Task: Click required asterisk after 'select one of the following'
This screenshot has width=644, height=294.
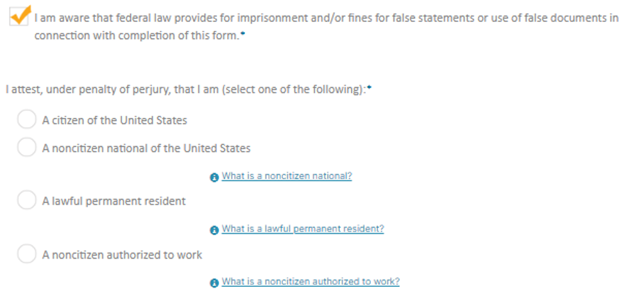Action: (x=370, y=88)
